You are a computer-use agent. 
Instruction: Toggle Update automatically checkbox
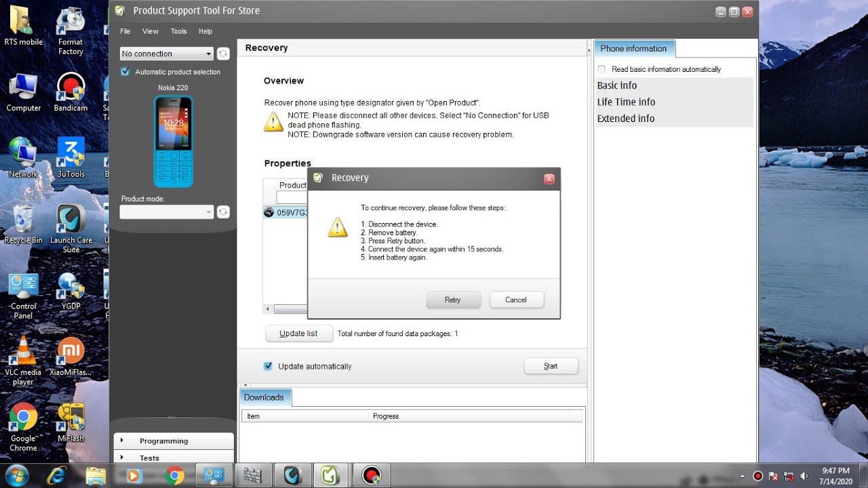tap(268, 366)
